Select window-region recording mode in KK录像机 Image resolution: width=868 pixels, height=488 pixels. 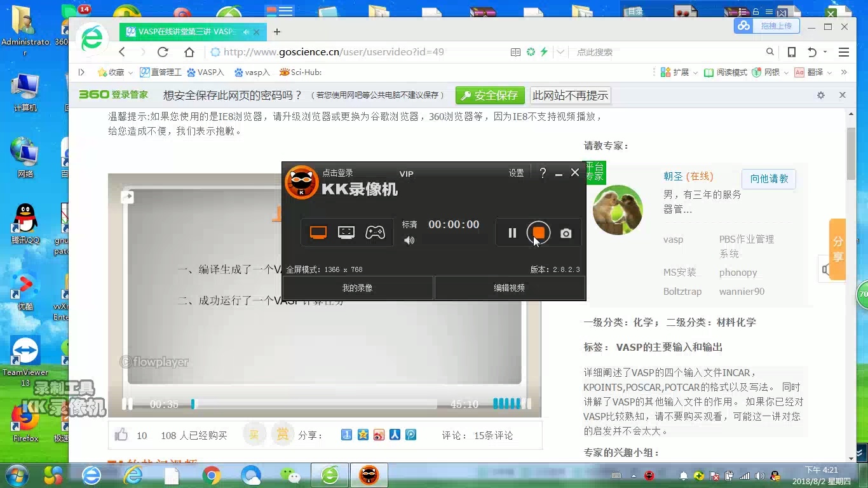(346, 233)
